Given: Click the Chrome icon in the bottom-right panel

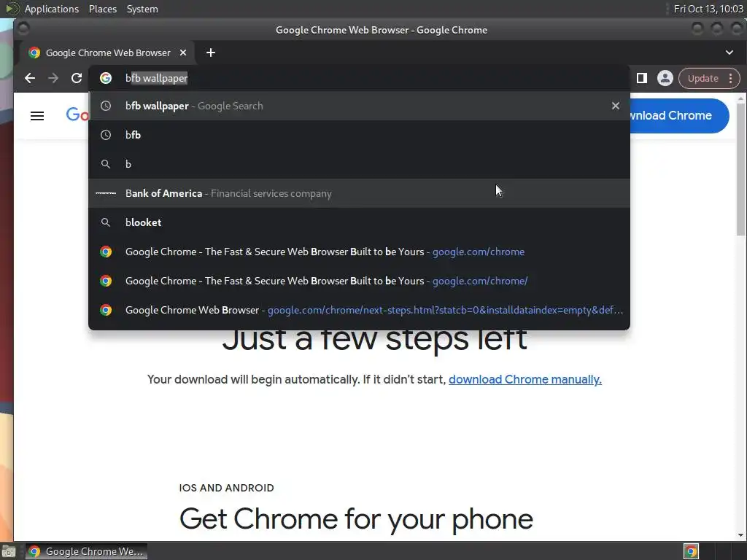Looking at the screenshot, I should 692,551.
